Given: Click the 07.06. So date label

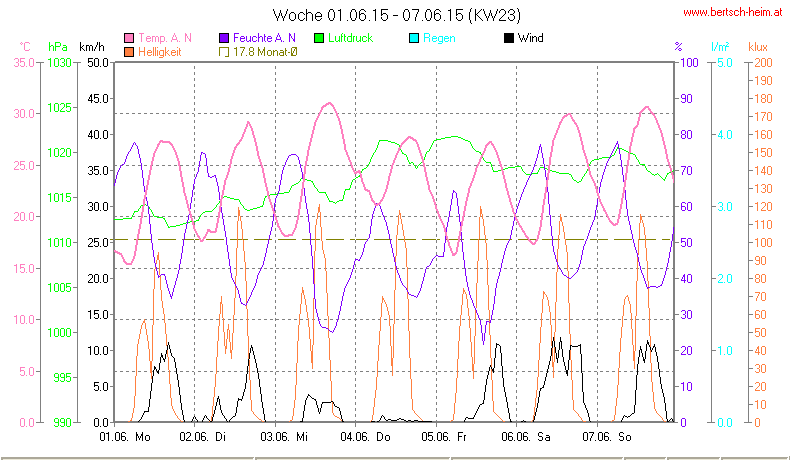Looking at the screenshot, I should (x=607, y=437).
